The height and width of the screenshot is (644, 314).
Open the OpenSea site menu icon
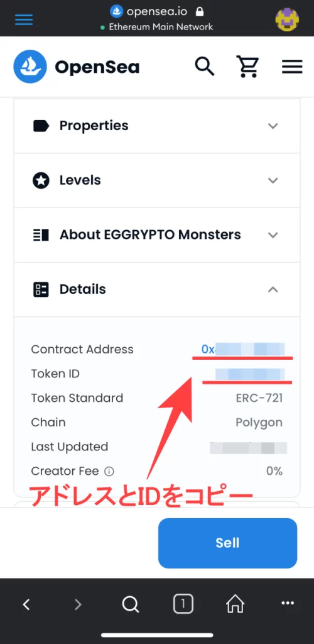292,67
